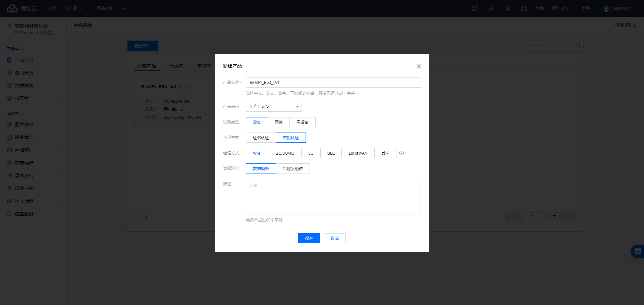This screenshot has width=644, height=305.
Task: Choose 数据模板 data protocol
Action: (261, 168)
